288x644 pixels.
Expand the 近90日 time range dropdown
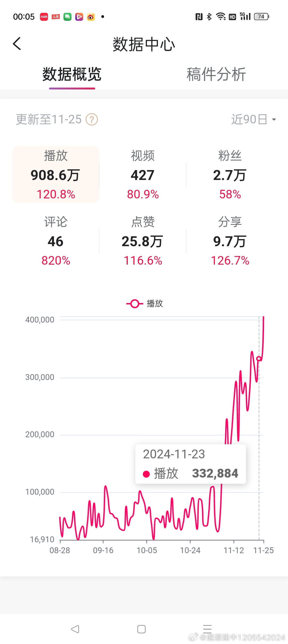point(253,119)
